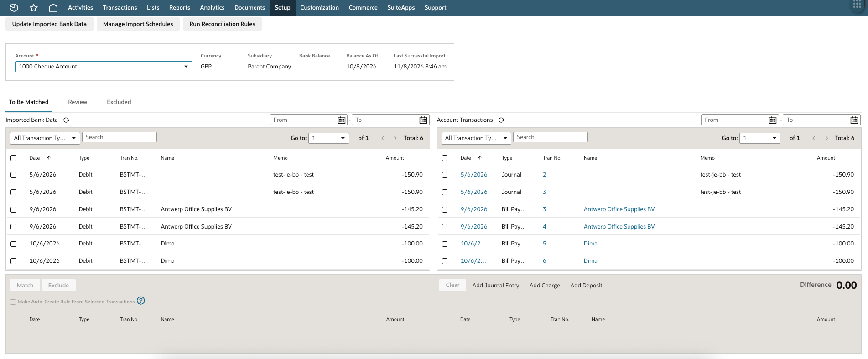The image size is (868, 359).
Task: Open Account Transactions To date calendar
Action: coord(854,120)
